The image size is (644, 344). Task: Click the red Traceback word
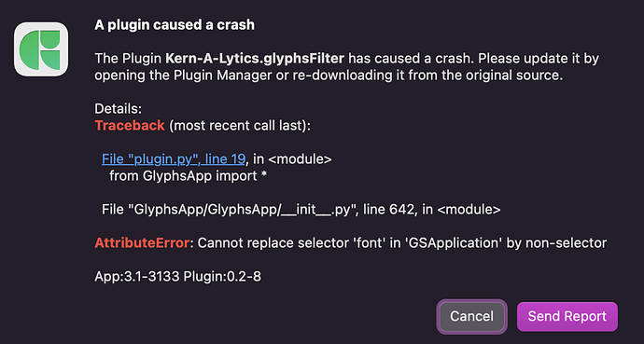click(130, 126)
